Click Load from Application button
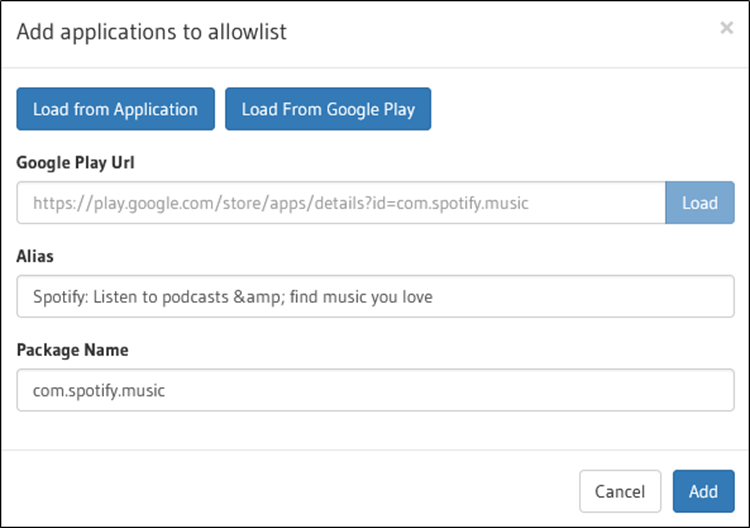 [115, 109]
